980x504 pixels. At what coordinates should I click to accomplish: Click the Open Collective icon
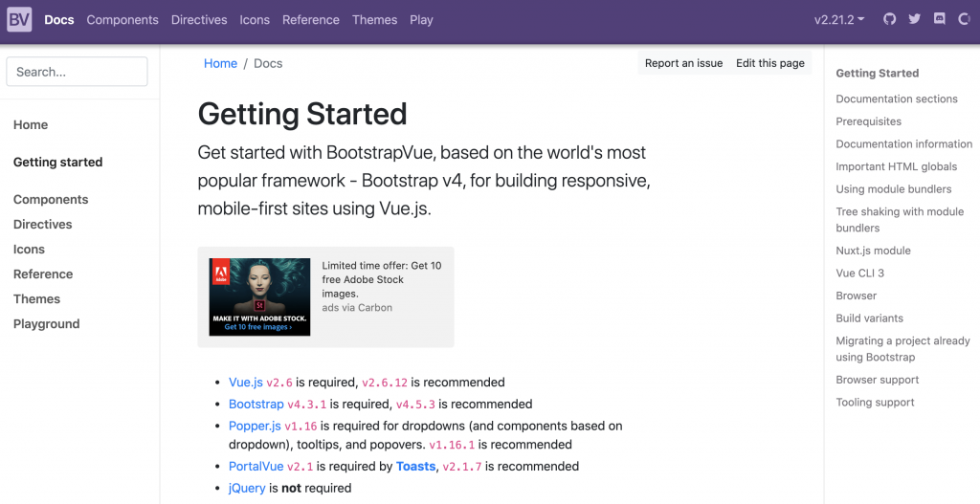click(965, 19)
